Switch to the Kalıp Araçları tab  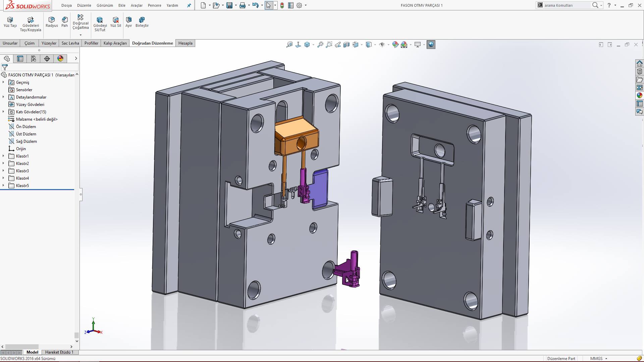point(115,43)
